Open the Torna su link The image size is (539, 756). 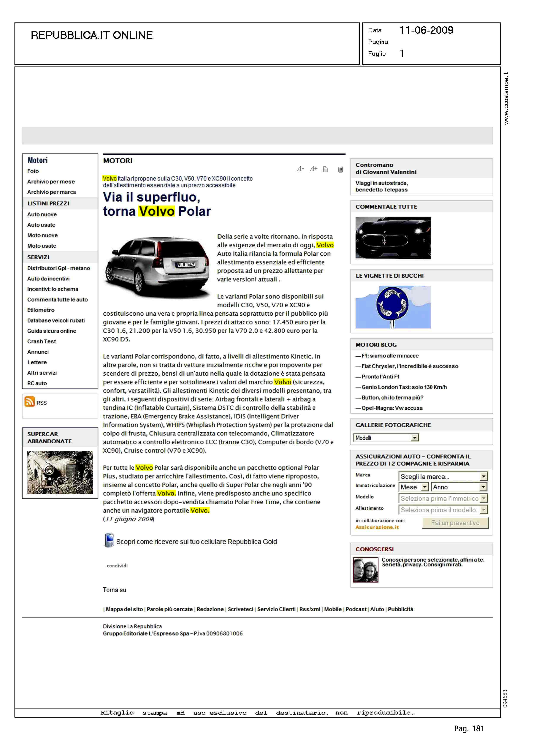coord(114,590)
